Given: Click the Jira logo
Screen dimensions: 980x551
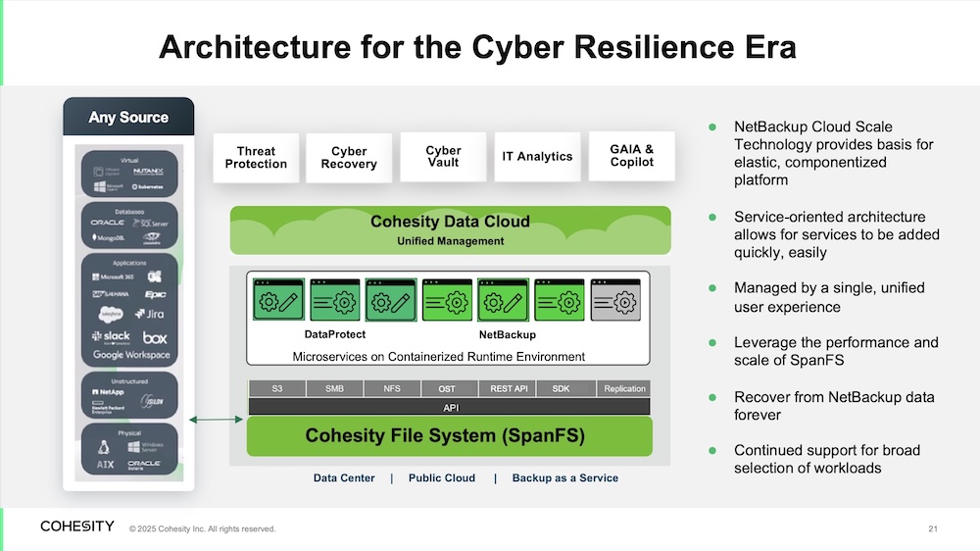Looking at the screenshot, I should [x=149, y=314].
